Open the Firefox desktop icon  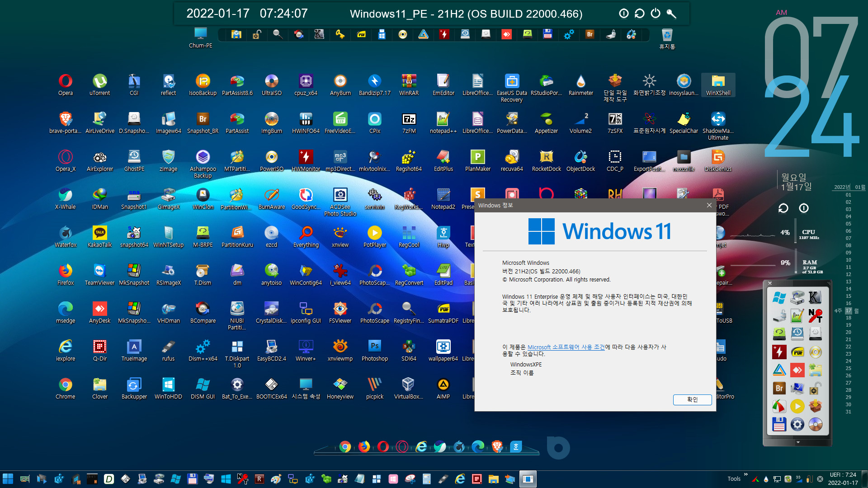66,275
